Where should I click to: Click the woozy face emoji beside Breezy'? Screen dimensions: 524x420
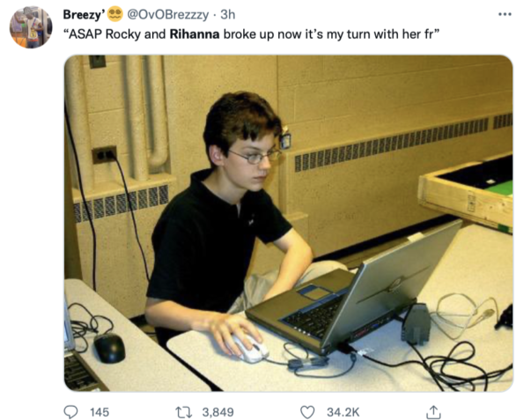[115, 14]
